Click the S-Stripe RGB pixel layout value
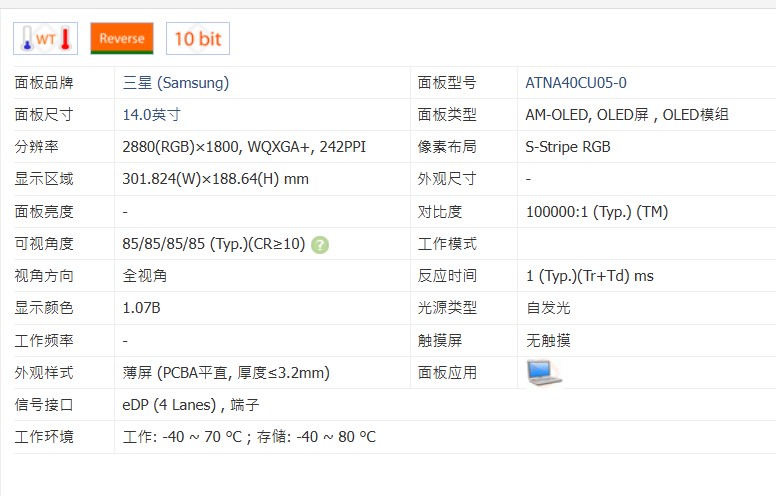 (567, 147)
